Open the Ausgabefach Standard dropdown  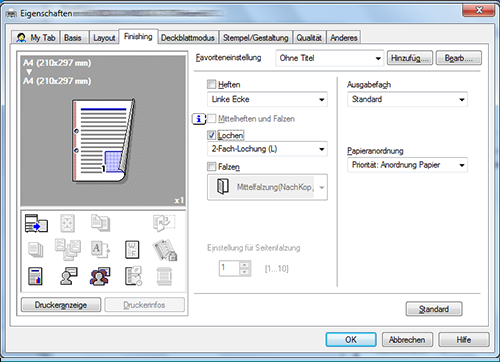(407, 99)
